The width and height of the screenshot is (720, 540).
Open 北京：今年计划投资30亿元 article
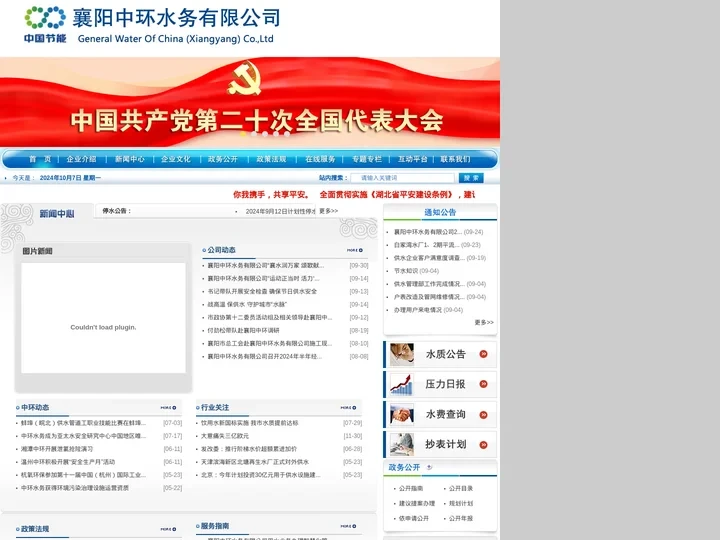click(261, 475)
